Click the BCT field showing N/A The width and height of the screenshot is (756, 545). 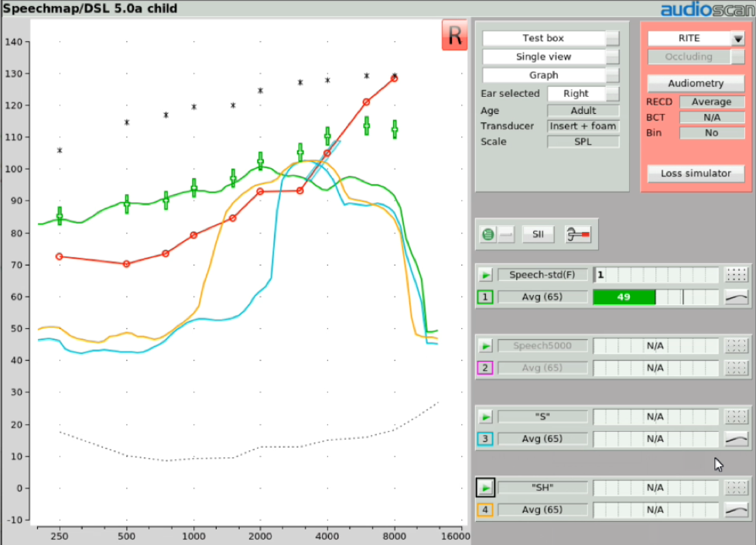(712, 118)
